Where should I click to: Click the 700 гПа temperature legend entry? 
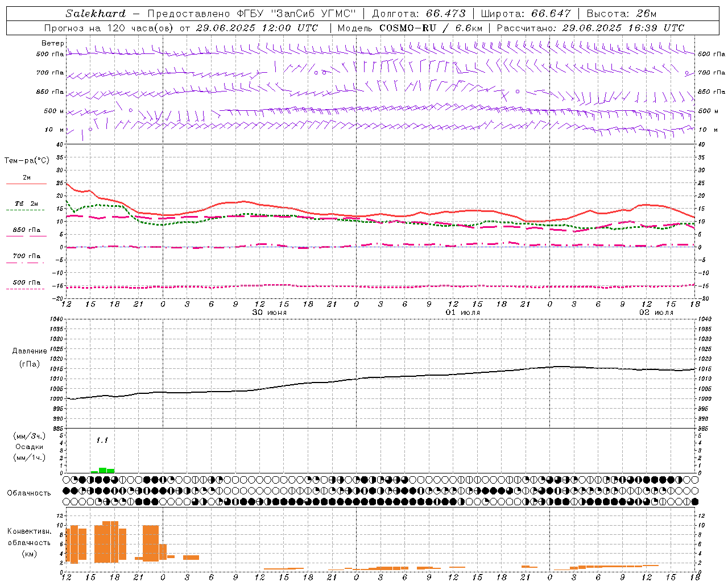(27, 256)
